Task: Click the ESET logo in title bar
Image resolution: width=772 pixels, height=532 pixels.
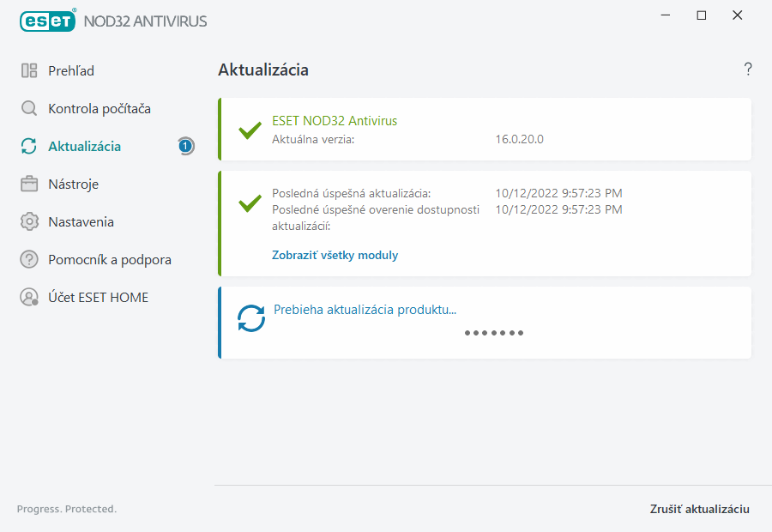Action: (48, 20)
